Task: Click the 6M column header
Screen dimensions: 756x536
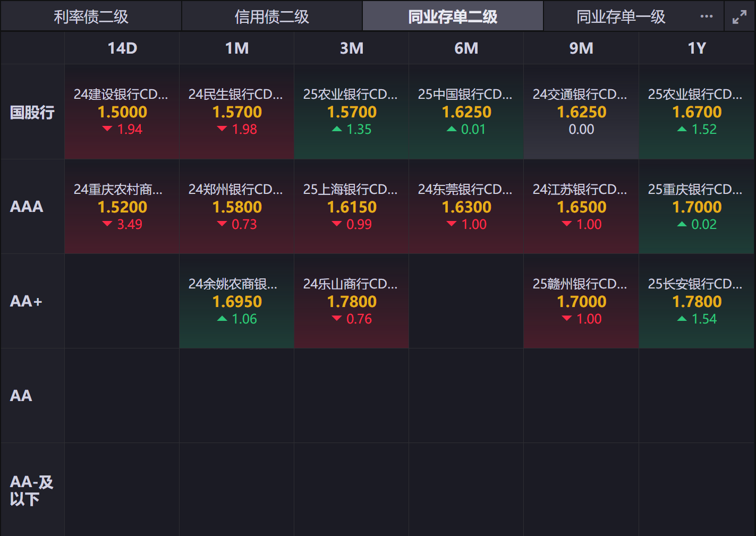Action: tap(466, 48)
